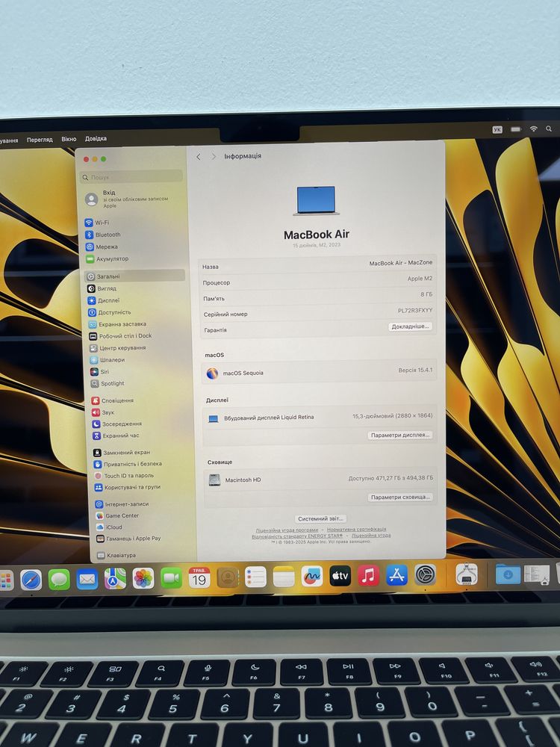Launch FaceTime from the Dock
This screenshot has width=560, height=747.
(172, 578)
